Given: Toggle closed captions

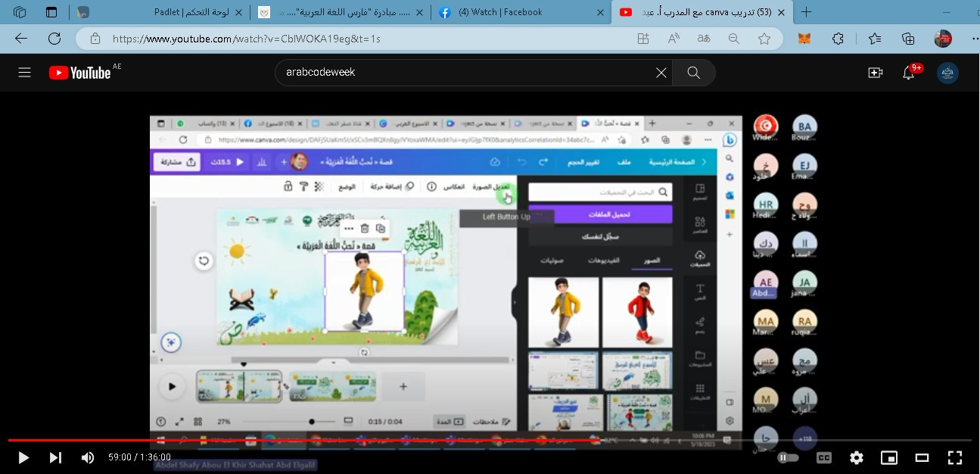Looking at the screenshot, I should (x=823, y=457).
